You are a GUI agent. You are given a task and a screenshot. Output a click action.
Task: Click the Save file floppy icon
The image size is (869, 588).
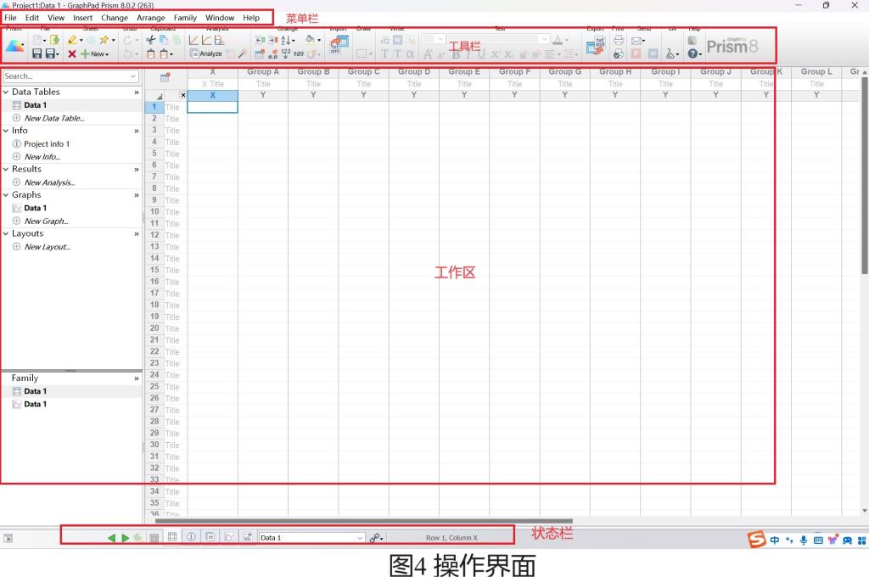pos(37,54)
